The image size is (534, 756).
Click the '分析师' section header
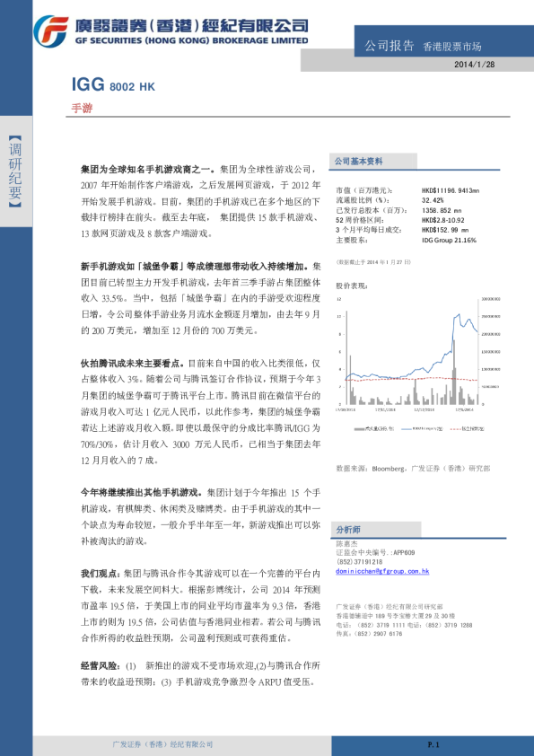click(348, 530)
